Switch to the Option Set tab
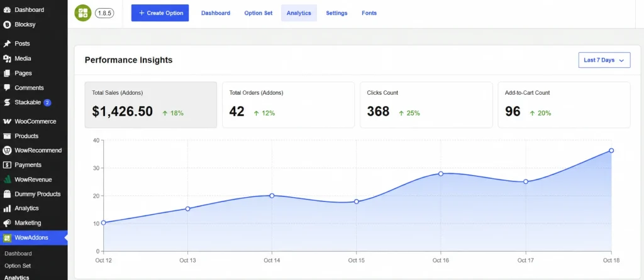 click(x=258, y=13)
